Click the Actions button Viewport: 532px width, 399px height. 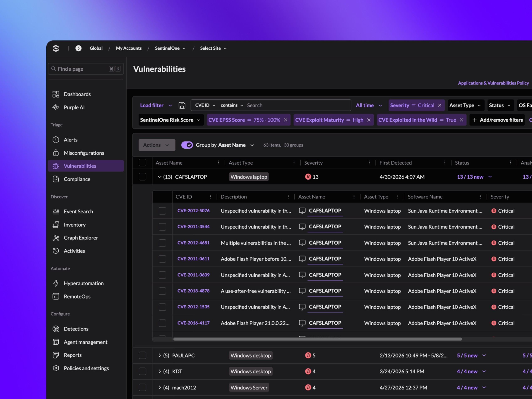[157, 145]
